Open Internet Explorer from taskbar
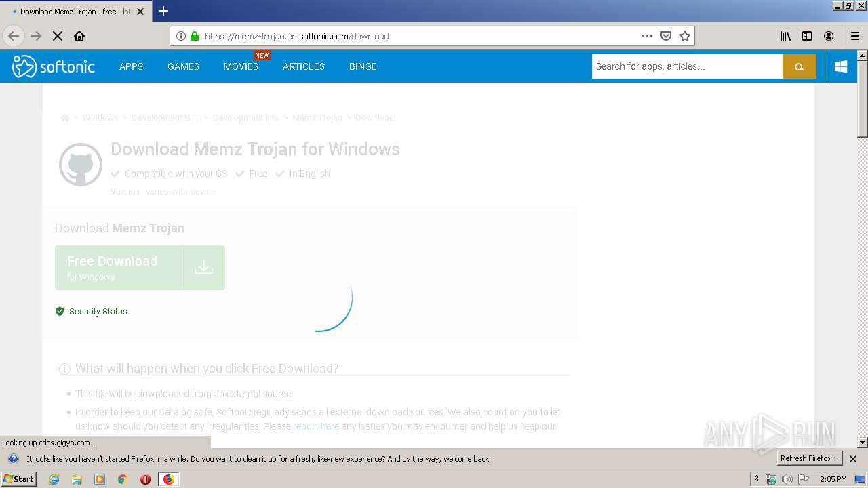Screen dimensions: 868x488 coord(54,479)
